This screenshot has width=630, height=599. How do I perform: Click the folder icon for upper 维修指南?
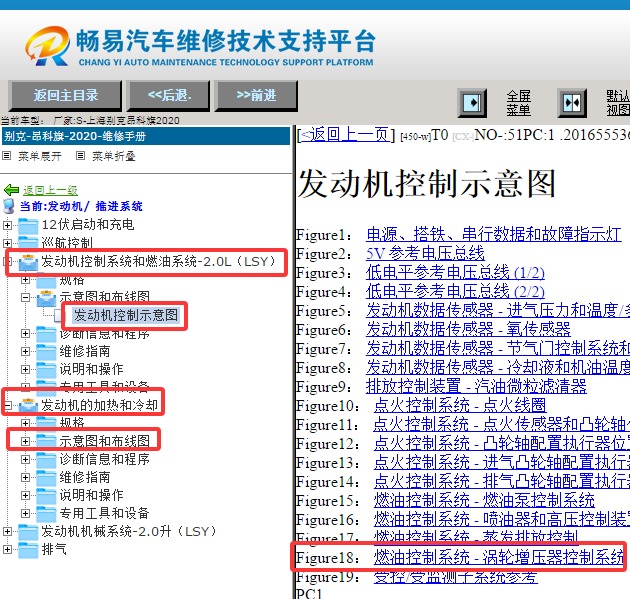pos(46,352)
